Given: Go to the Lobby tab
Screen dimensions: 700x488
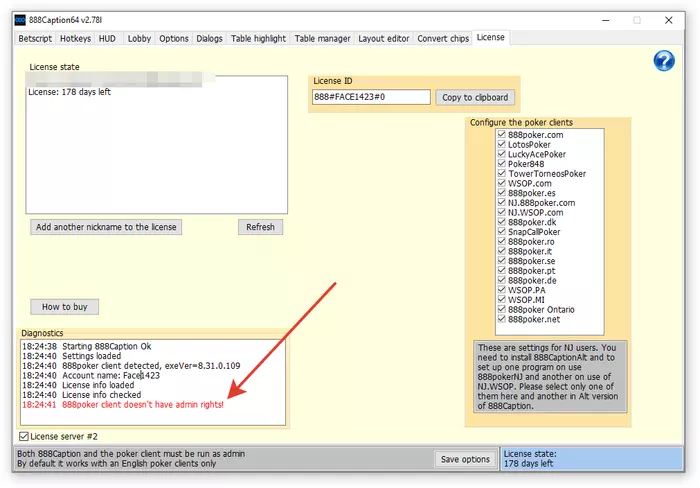Looking at the screenshot, I should click(x=139, y=39).
